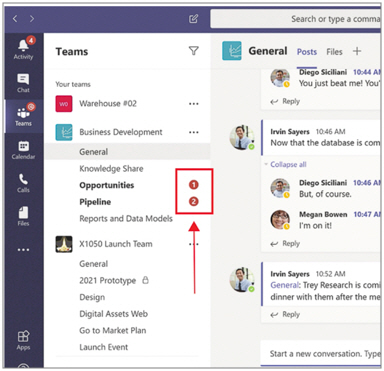This screenshot has width=384, height=371.
Task: Click in the search or command box
Action: click(296, 19)
